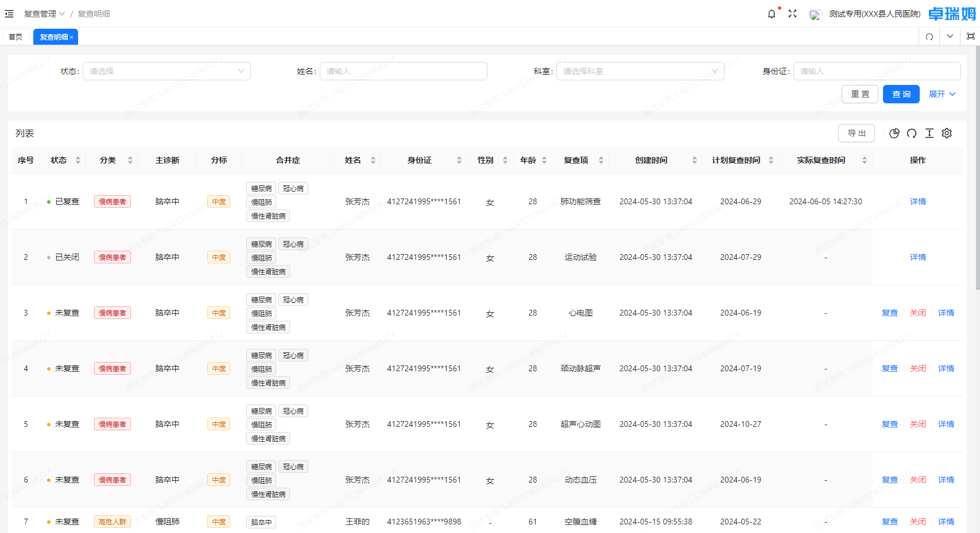The image size is (980, 533).
Task: Click 复查 for row 3 心电图
Action: coord(890,313)
